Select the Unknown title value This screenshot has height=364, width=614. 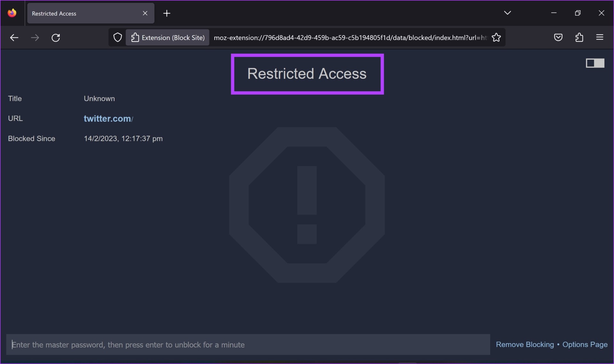[x=99, y=99]
